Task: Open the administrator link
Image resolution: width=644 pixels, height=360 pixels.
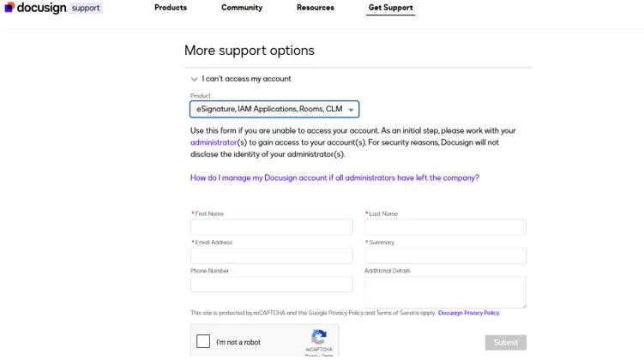Action: 214,142
